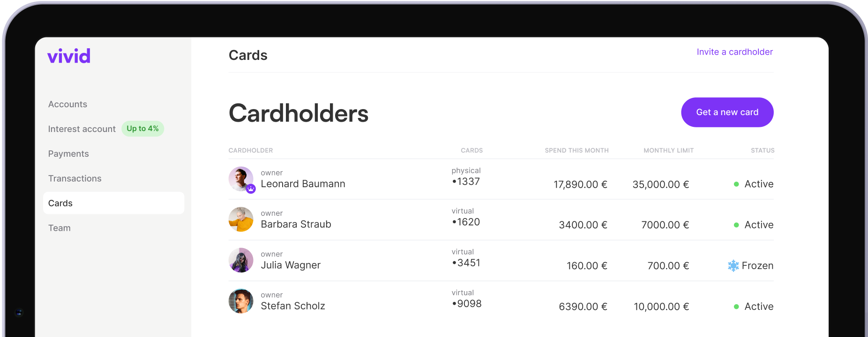This screenshot has width=868, height=337.
Task: Click the Up to 4% badge
Action: pos(142,129)
